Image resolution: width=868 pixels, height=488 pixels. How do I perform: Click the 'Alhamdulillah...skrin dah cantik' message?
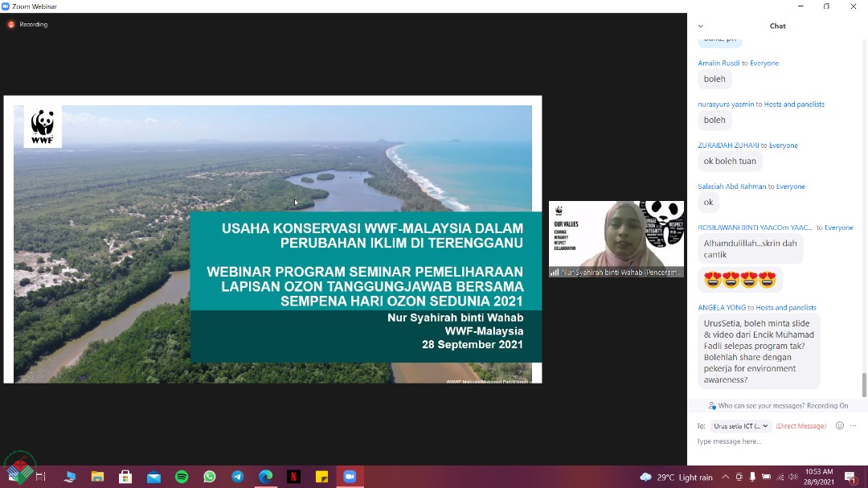pos(750,248)
